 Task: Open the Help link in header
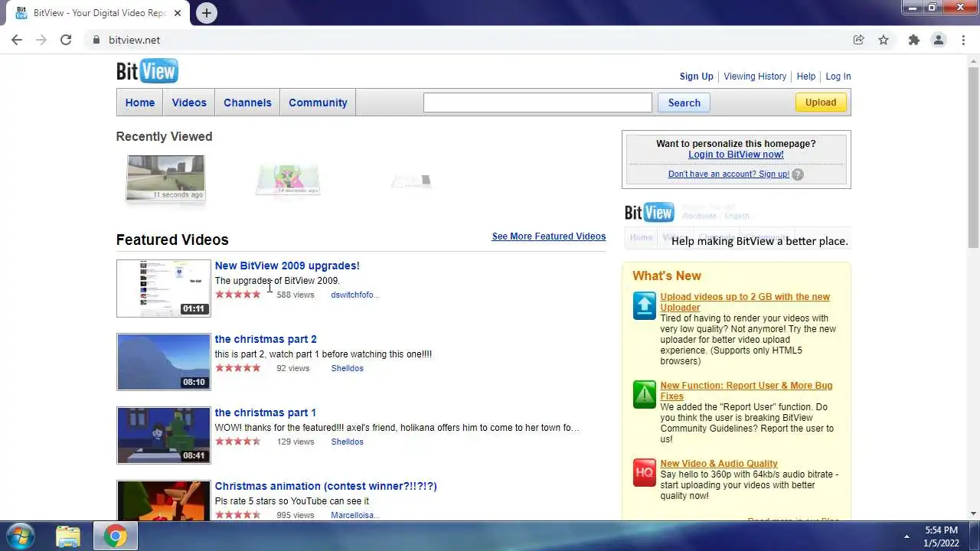tap(806, 77)
